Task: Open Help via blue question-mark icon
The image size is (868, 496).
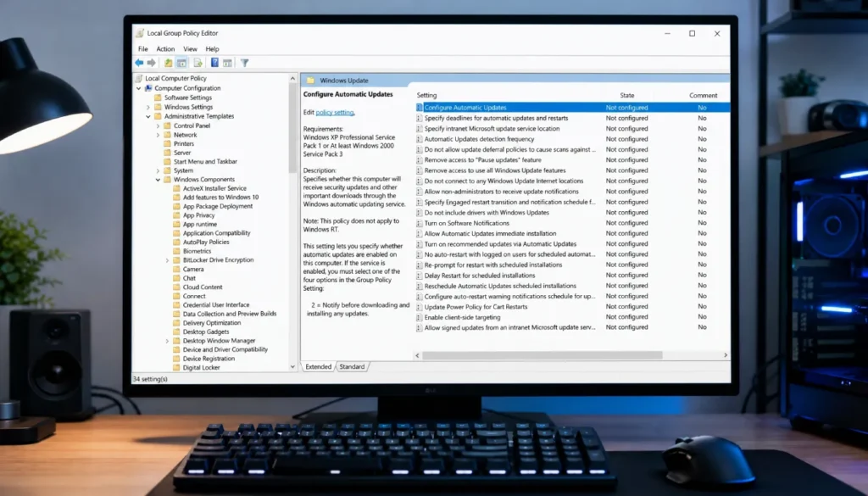Action: coord(214,63)
